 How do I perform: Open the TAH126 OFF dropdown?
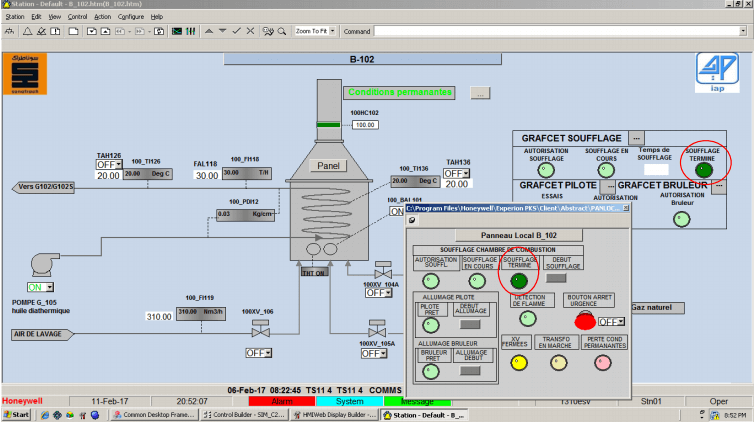point(108,164)
